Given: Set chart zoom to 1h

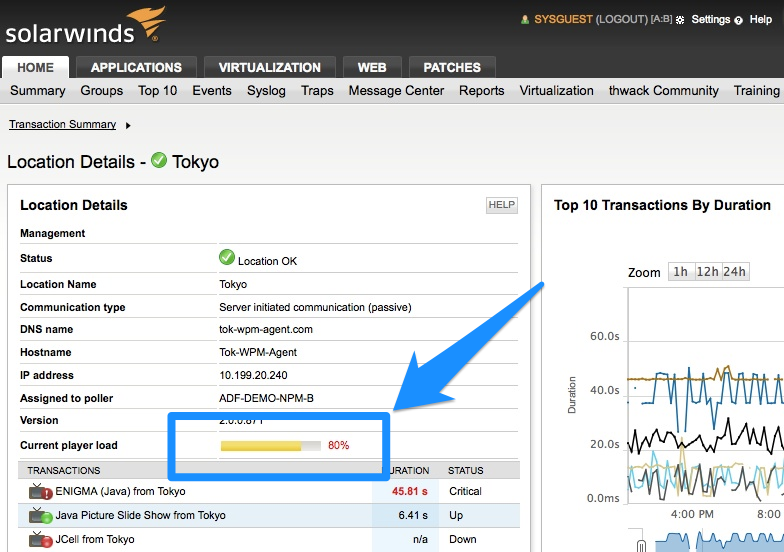Looking at the screenshot, I should pyautogui.click(x=680, y=272).
